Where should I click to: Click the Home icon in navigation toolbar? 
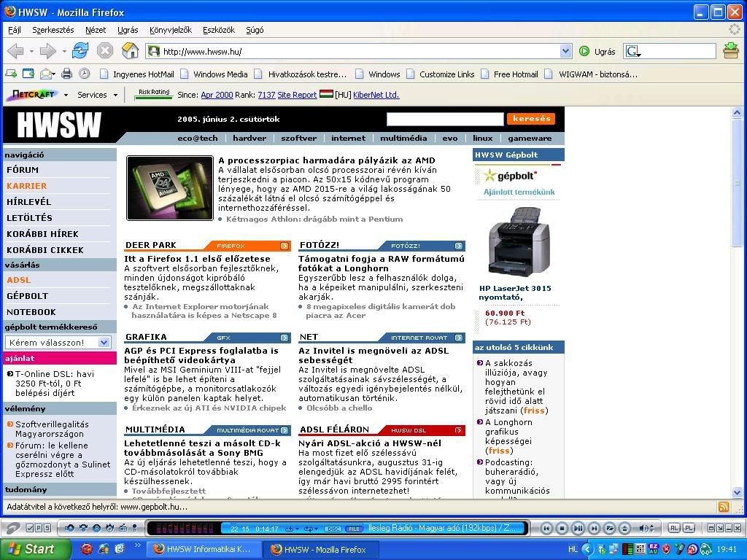[x=130, y=50]
